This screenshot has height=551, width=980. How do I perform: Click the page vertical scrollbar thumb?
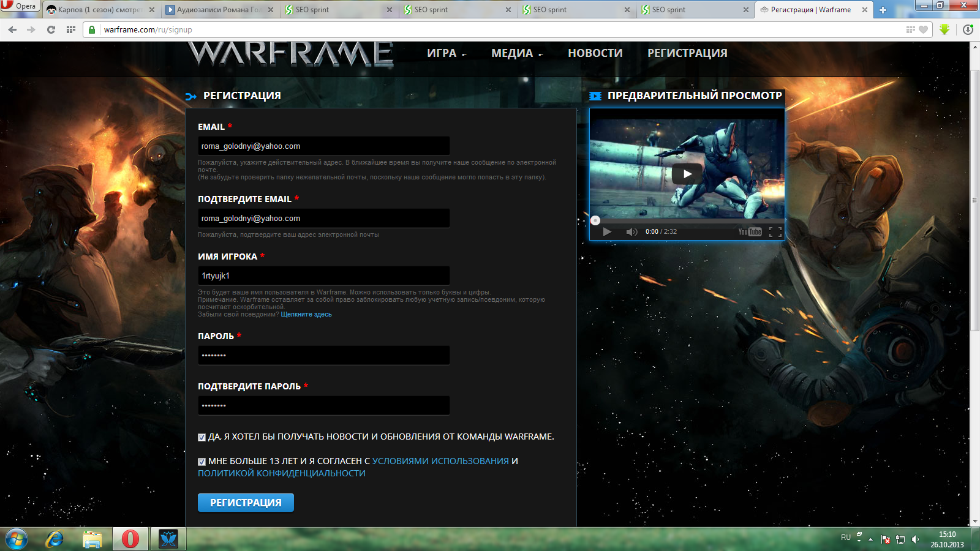tap(974, 201)
